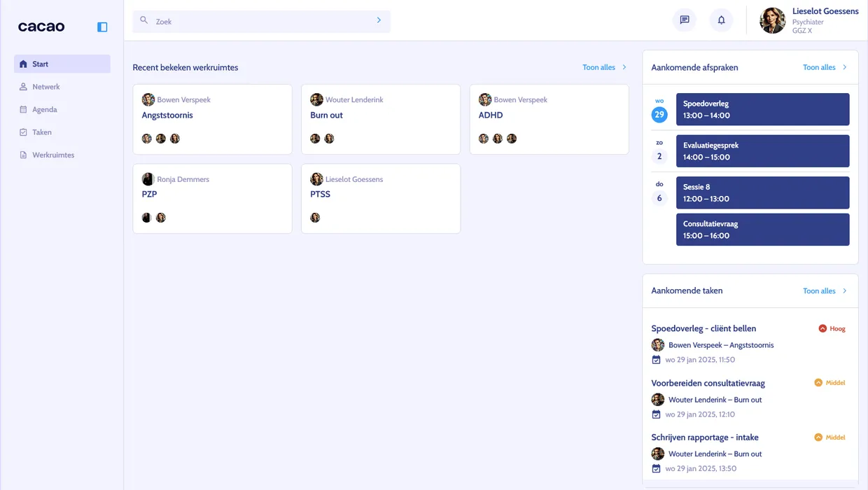Open task Voorbereiden consultatievraag

coord(708,383)
